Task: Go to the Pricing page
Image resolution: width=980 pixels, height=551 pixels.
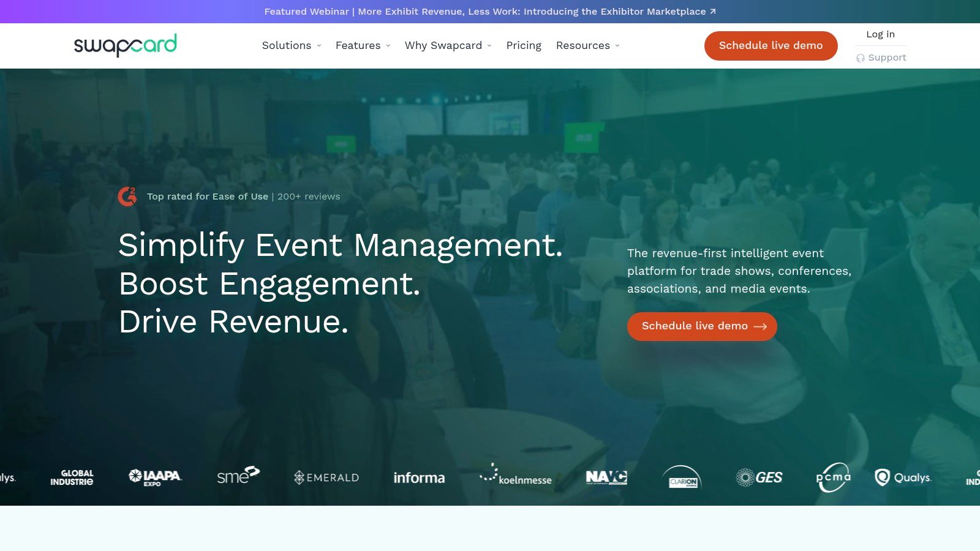Action: (524, 45)
